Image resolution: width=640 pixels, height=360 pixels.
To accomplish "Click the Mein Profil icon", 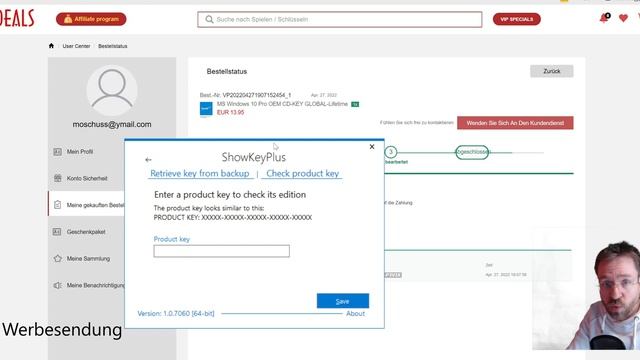I will pyautogui.click(x=58, y=152).
